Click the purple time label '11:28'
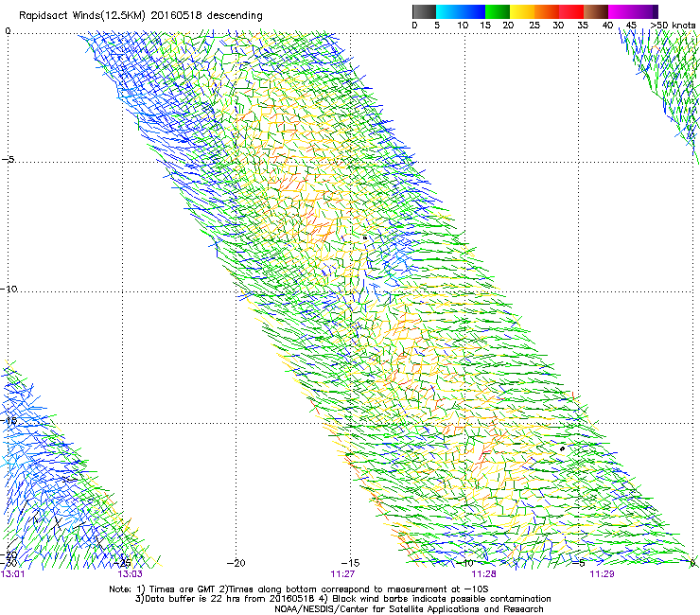The width and height of the screenshot is (700, 615). [x=484, y=574]
